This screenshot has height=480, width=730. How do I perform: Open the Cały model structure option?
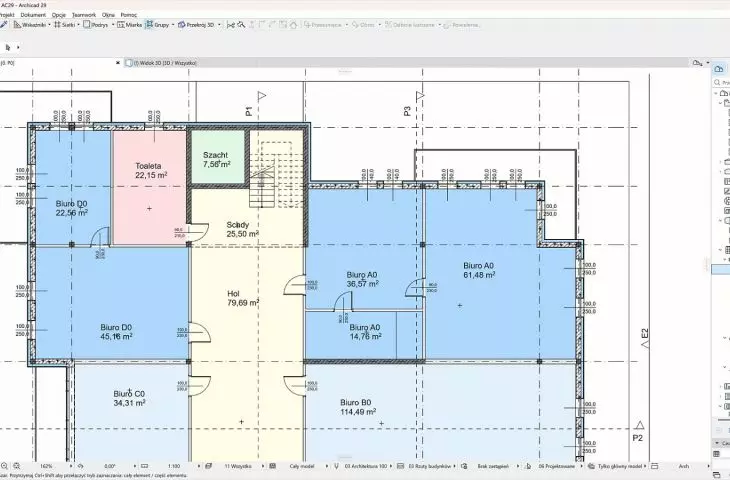pos(301,466)
